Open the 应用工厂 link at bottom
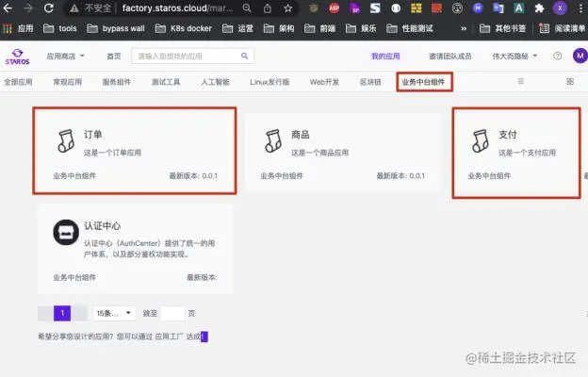This screenshot has height=377, width=588. pos(169,336)
